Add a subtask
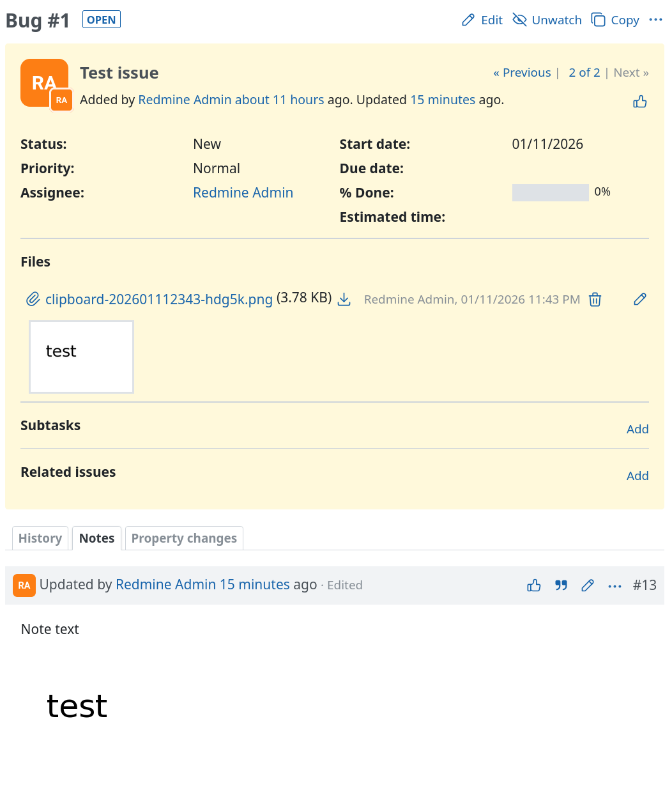Screen dimensions: 672x790 pyautogui.click(x=637, y=429)
